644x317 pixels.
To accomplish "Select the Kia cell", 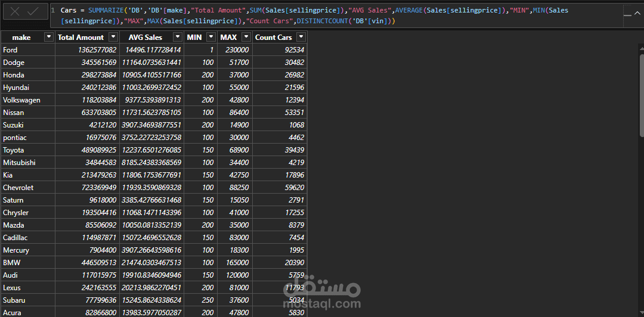I will pyautogui.click(x=28, y=175).
